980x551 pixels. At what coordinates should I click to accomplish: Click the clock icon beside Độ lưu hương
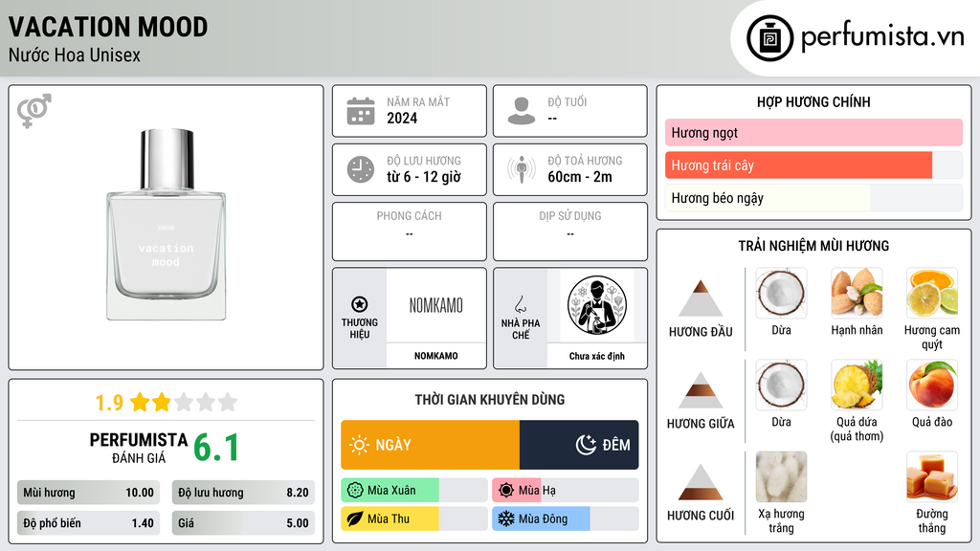[x=361, y=169]
